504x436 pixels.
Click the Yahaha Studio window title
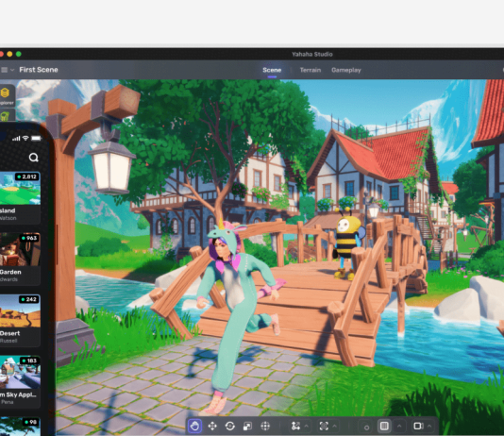(312, 55)
